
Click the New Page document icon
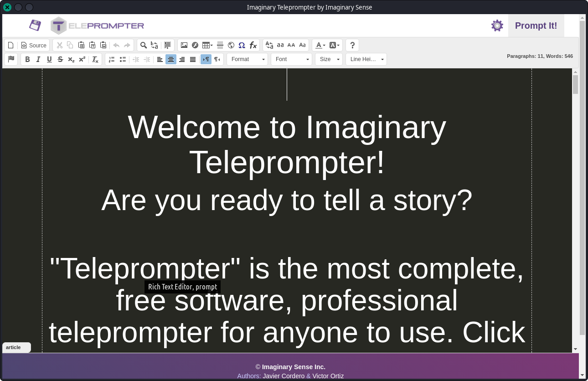click(x=11, y=45)
